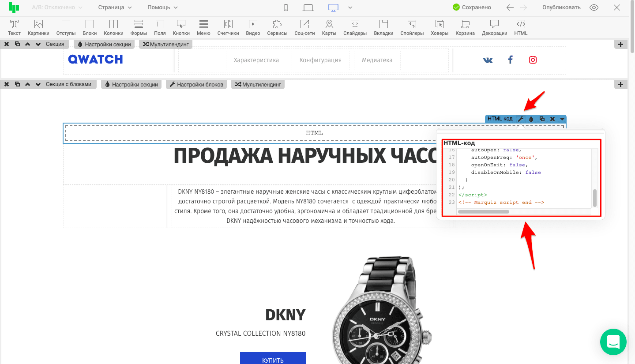Open Настройки блоков
The height and width of the screenshot is (364, 635).
196,84
